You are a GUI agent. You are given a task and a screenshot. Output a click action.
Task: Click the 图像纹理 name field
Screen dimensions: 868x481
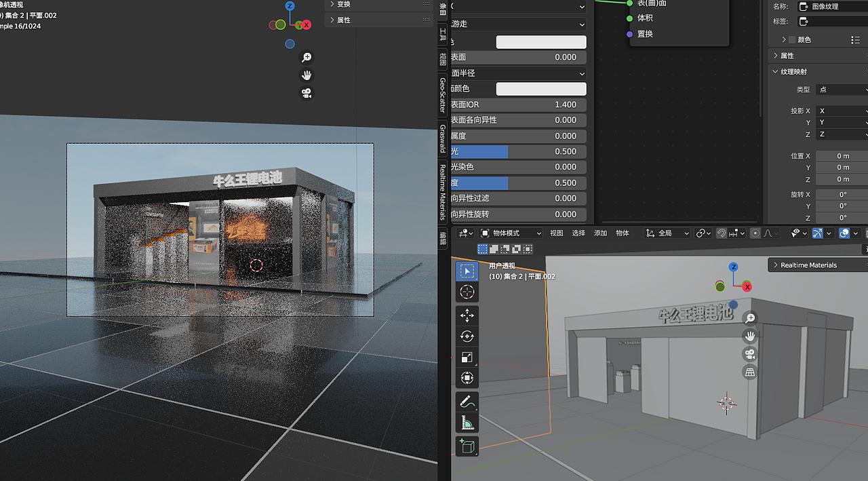point(833,6)
